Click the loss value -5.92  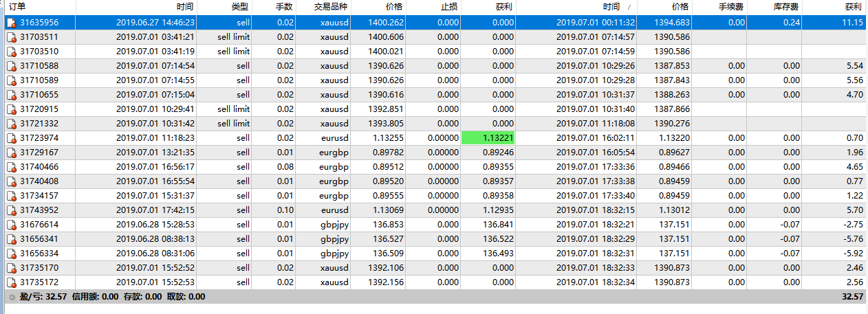point(854,254)
